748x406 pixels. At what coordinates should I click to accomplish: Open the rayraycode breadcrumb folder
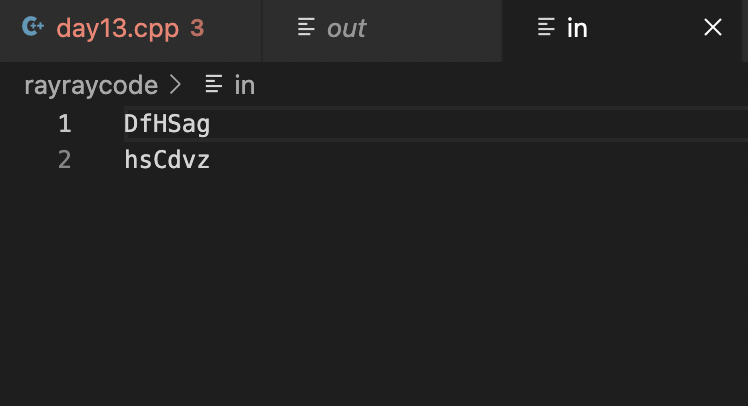pos(91,86)
